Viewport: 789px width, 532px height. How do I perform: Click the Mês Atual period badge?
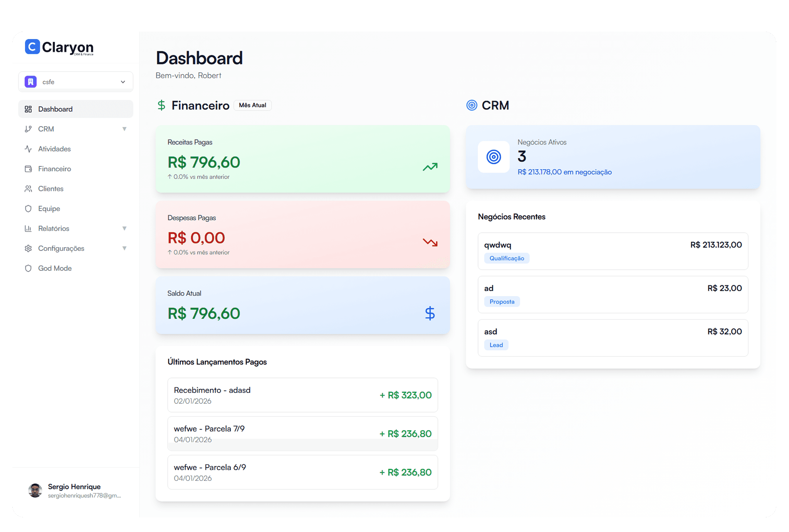pos(252,105)
